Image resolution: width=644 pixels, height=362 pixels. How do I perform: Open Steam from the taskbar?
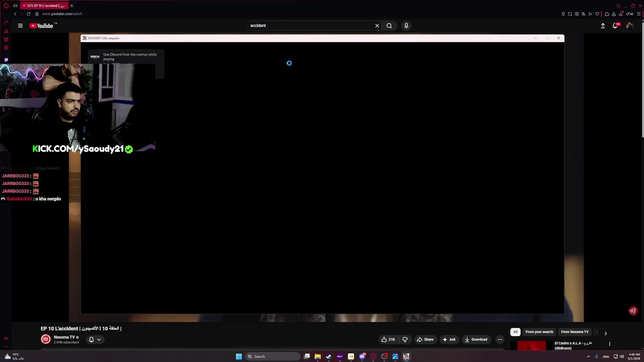pos(329,356)
